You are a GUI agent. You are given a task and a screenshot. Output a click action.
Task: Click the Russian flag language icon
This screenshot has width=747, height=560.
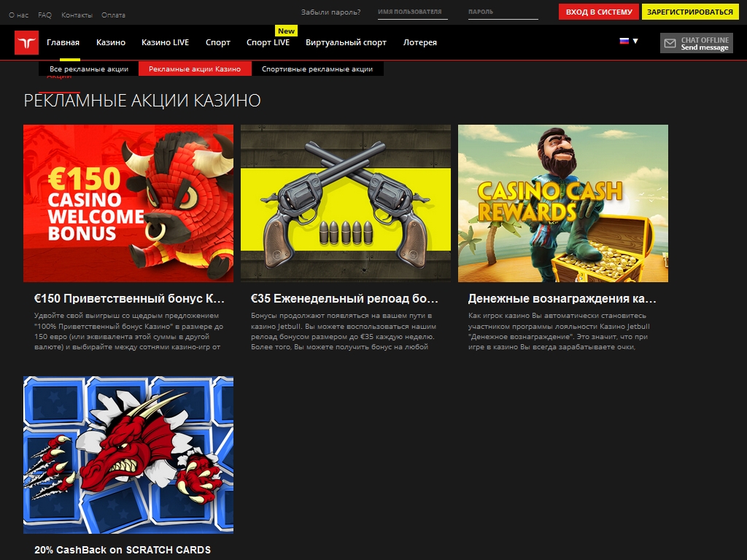624,42
